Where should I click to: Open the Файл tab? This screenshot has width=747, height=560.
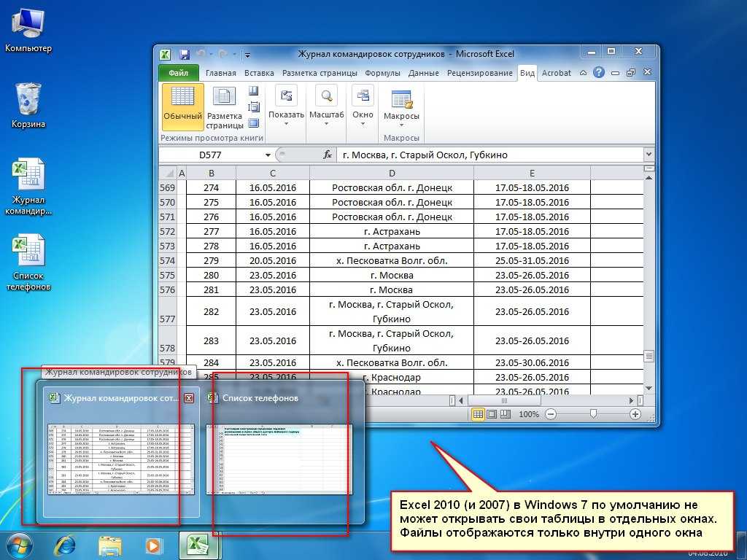[178, 73]
